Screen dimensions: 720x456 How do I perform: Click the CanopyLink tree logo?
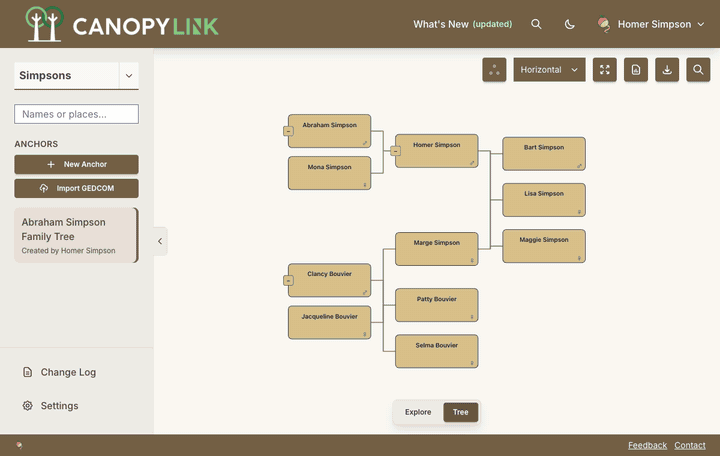(x=44, y=24)
